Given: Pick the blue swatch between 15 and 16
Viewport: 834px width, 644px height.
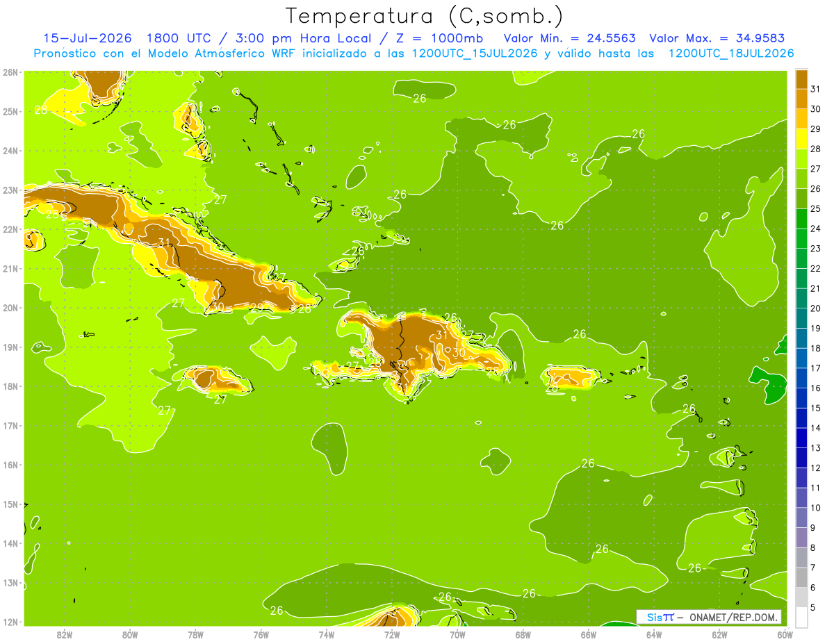Looking at the screenshot, I should [x=801, y=397].
